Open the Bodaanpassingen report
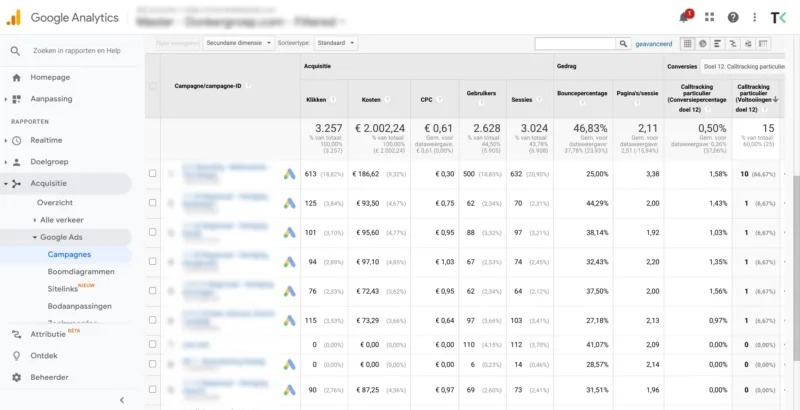Screen dimensions: 800x410 point(80,306)
